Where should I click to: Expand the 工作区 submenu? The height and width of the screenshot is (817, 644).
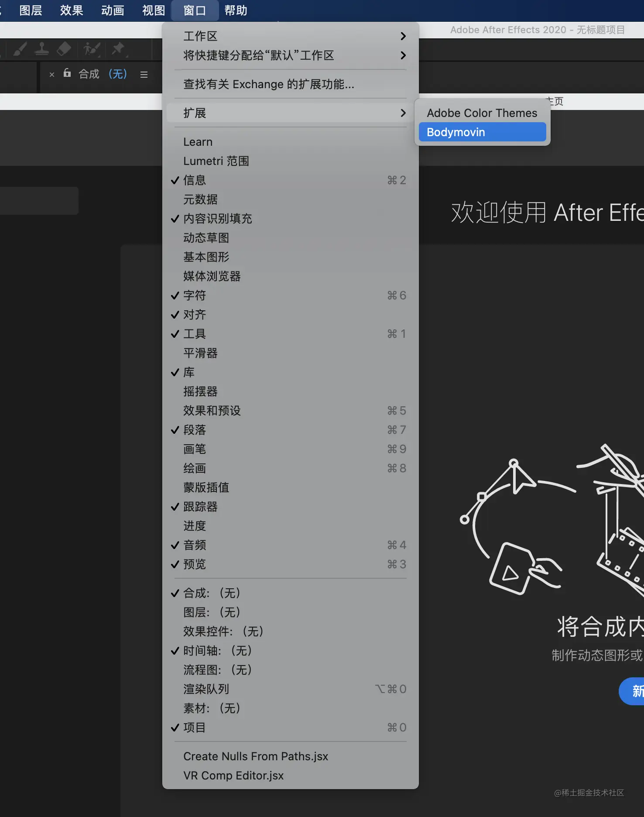click(290, 36)
